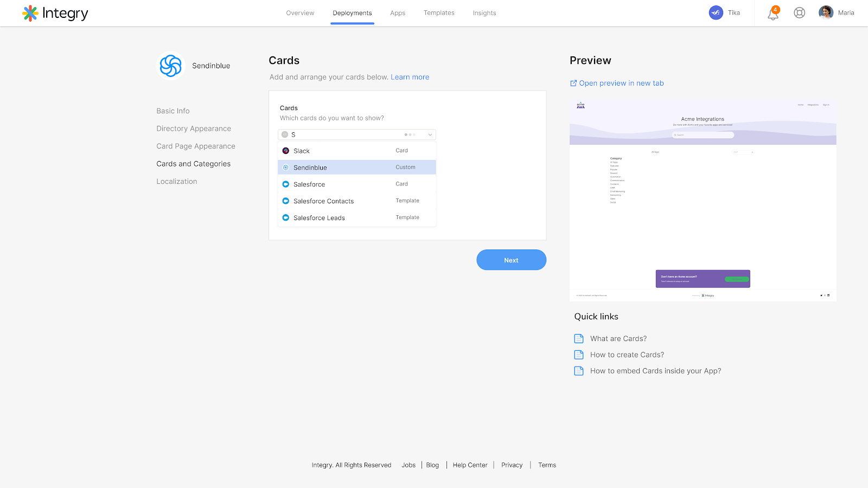Viewport: 868px width, 488px height.
Task: Open the Templates tab
Action: [439, 13]
